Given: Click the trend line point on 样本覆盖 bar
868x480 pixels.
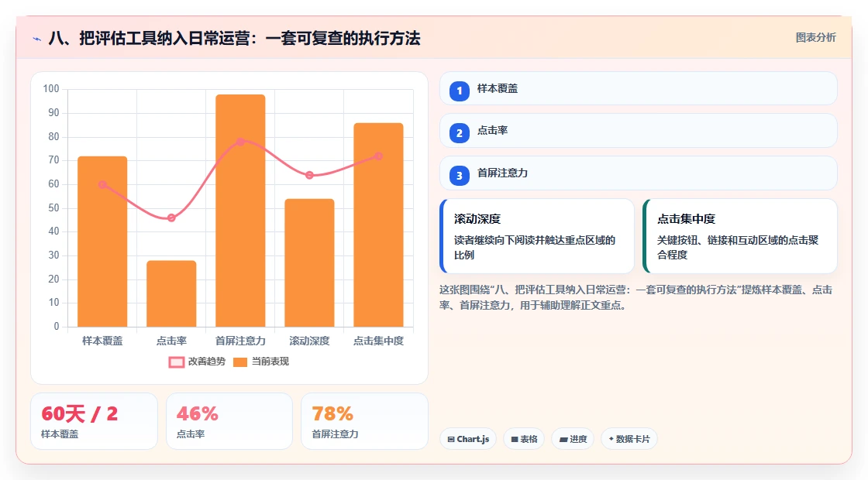Looking at the screenshot, I should point(102,185).
